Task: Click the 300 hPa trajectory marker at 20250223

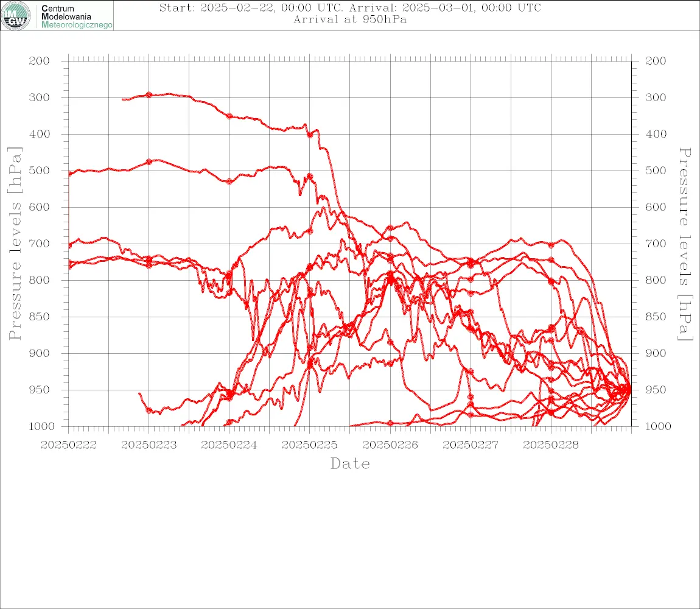Action: 149,95
